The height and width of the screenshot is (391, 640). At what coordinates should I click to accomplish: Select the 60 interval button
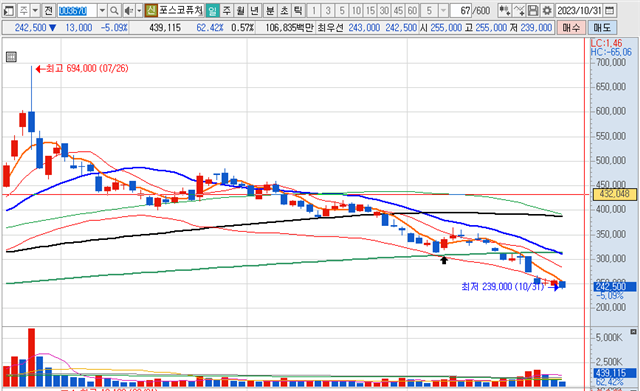412,10
